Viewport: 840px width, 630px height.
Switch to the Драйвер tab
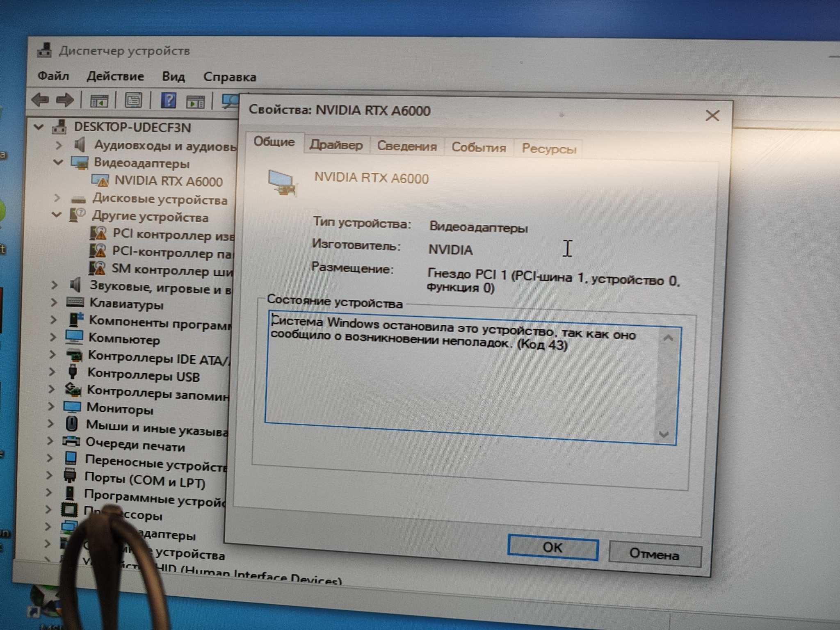coord(336,145)
